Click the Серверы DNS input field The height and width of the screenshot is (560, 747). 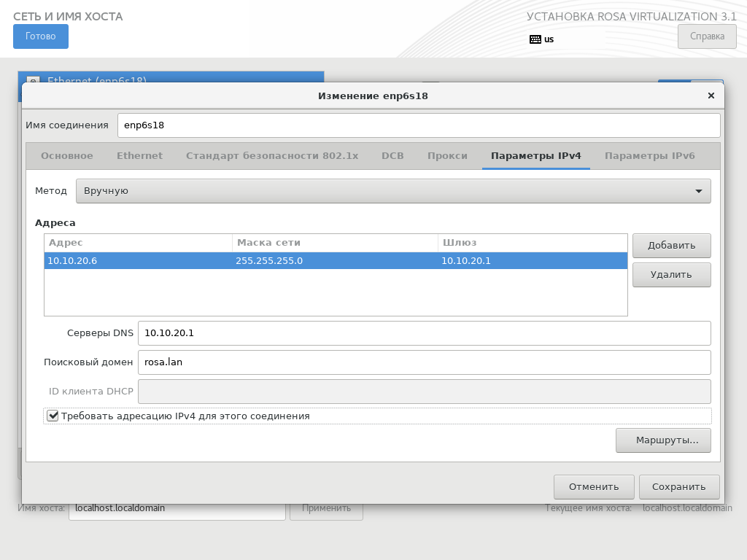(x=424, y=333)
